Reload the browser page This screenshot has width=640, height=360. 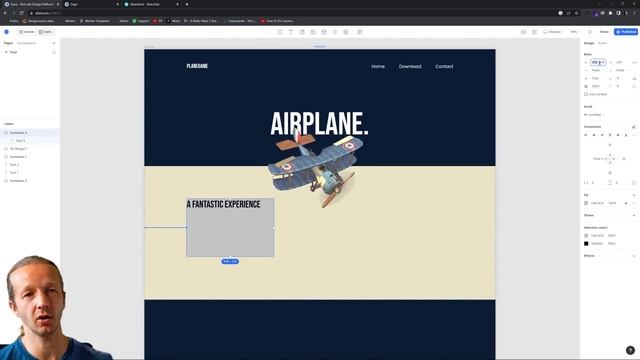pyautogui.click(x=22, y=13)
